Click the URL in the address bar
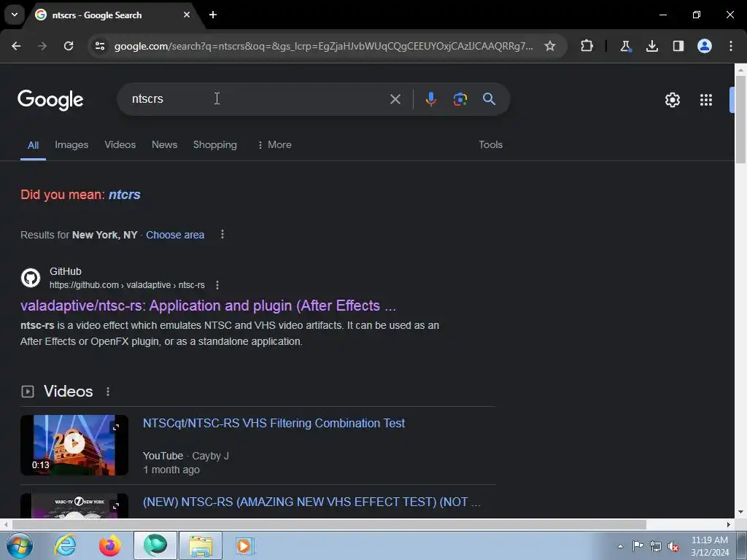747x560 pixels. coord(323,46)
